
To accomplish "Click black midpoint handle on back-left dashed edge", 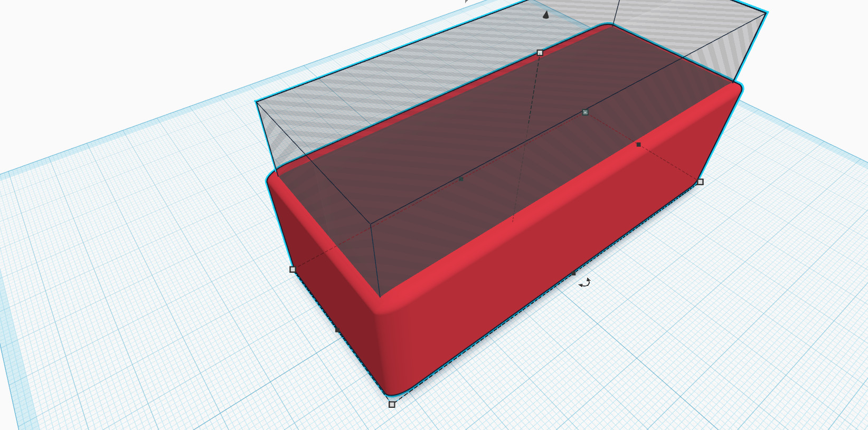I will pyautogui.click(x=461, y=179).
